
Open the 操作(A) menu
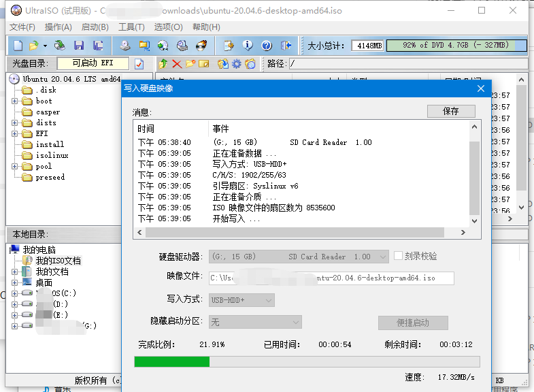point(59,27)
